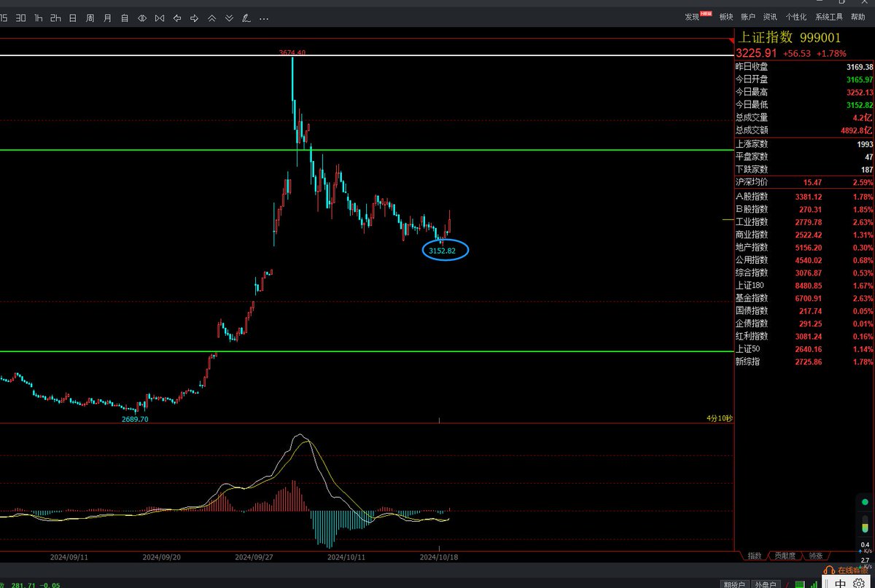Click the 2024/10/11 date on time axis
The width and height of the screenshot is (875, 588).
click(x=346, y=556)
